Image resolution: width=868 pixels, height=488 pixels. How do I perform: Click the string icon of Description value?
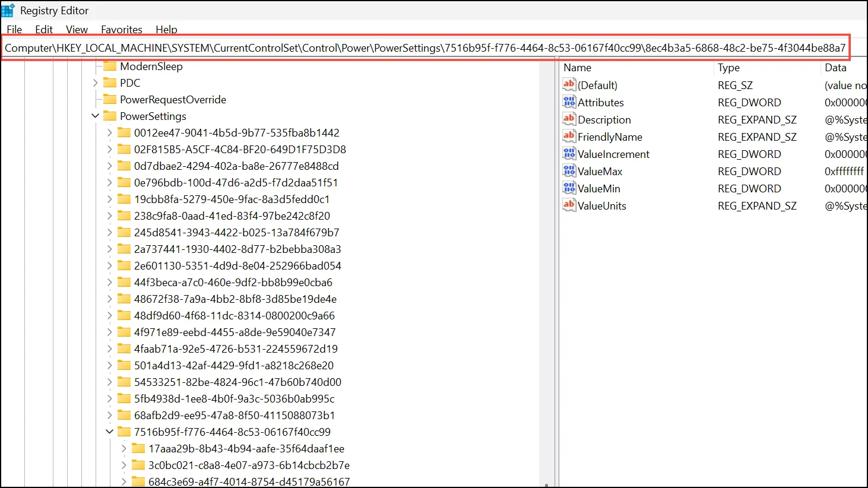tap(569, 119)
